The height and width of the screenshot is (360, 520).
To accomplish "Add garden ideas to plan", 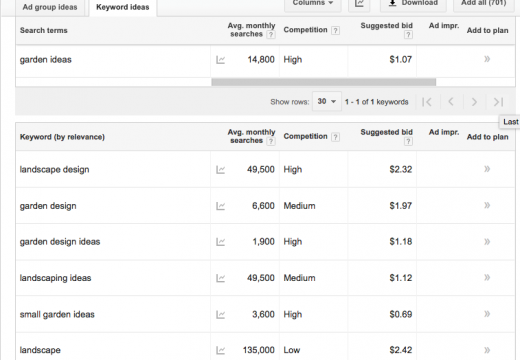I will (x=487, y=59).
